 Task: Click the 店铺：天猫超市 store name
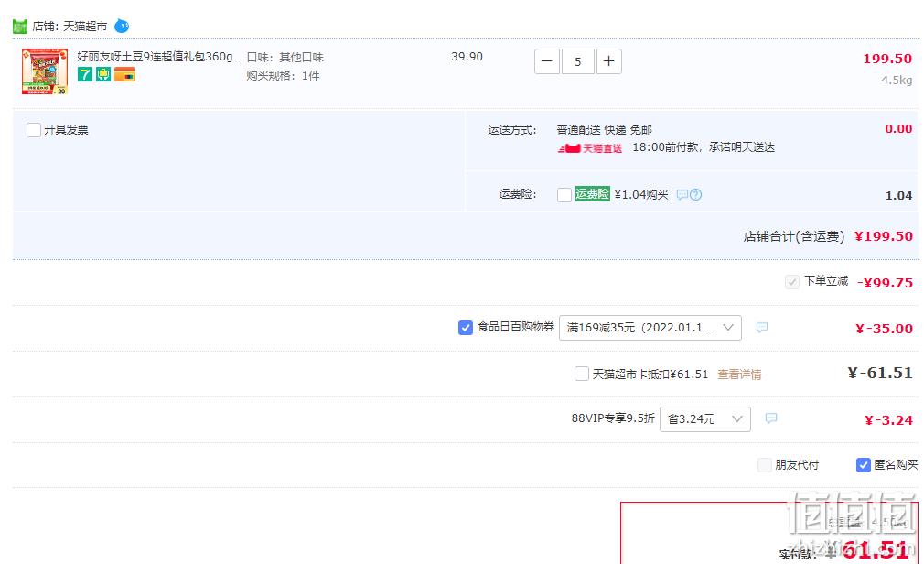coord(70,27)
